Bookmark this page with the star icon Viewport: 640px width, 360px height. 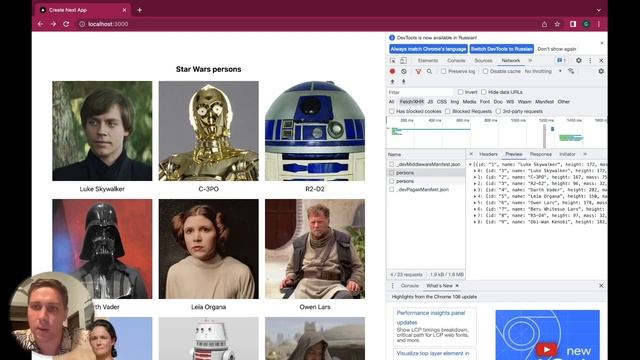pyautogui.click(x=557, y=24)
